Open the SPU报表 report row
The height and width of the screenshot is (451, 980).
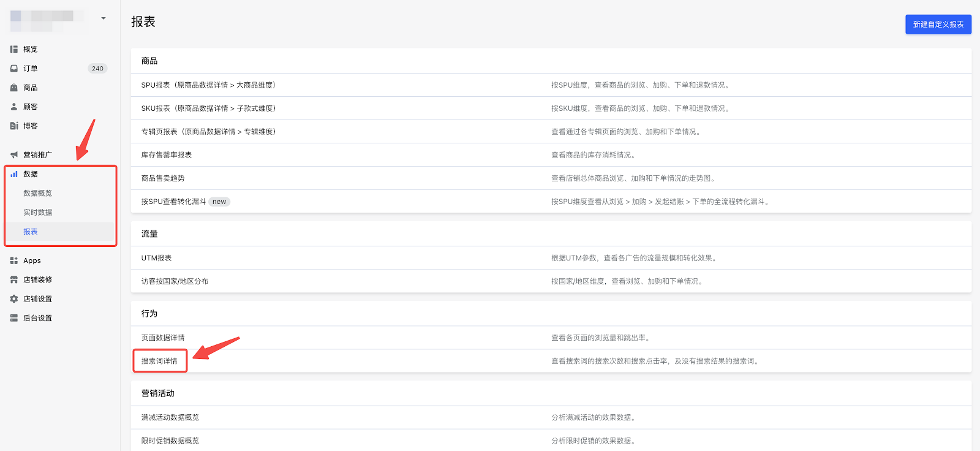pyautogui.click(x=208, y=85)
